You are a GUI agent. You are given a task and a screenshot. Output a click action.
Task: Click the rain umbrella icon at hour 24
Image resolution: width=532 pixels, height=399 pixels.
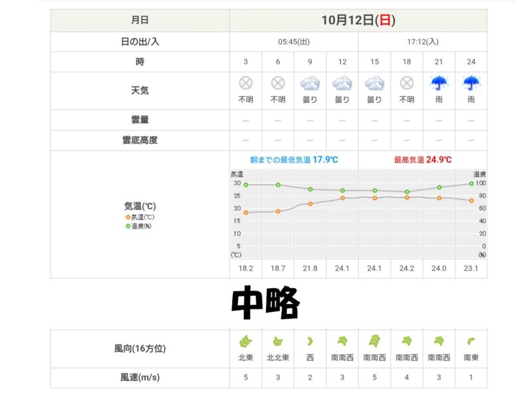(x=471, y=84)
